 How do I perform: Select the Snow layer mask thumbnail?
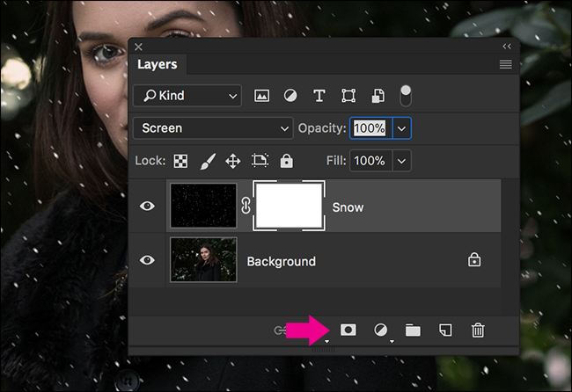point(289,206)
